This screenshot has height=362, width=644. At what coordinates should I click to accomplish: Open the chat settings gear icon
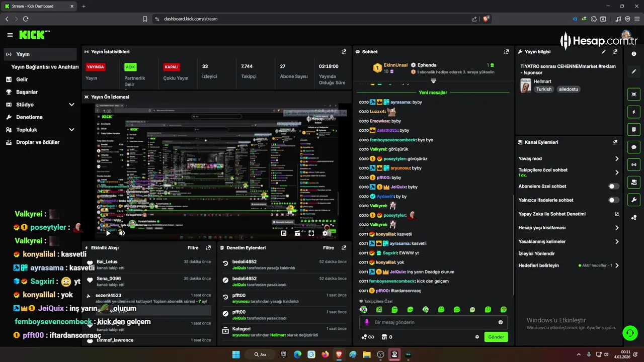[477, 337]
